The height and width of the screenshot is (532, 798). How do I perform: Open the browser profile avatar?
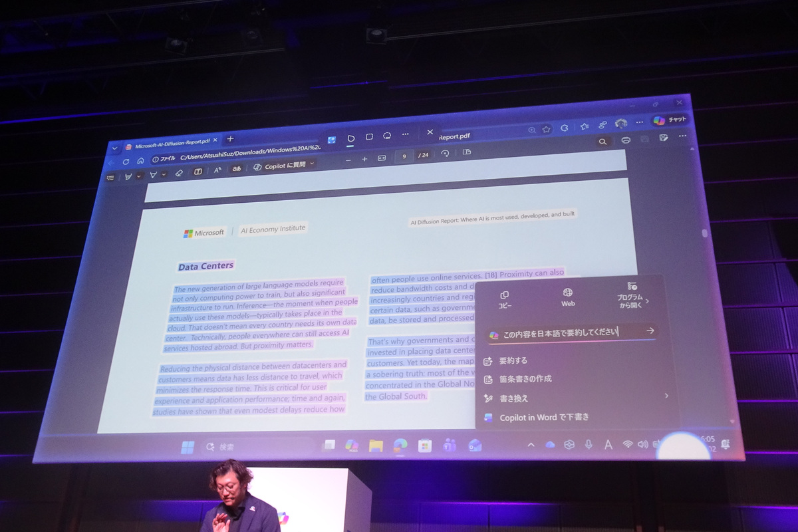coord(621,124)
